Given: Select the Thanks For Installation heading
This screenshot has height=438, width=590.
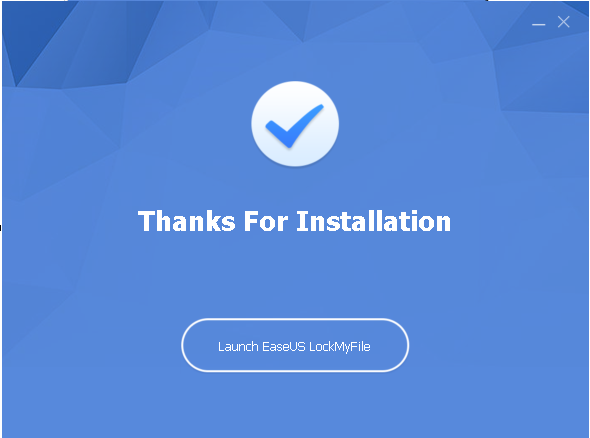Looking at the screenshot, I should coord(294,221).
